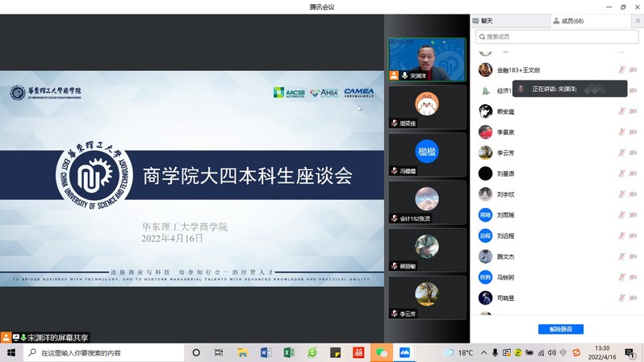The width and height of the screenshot is (644, 362).
Task: Toggle microphone icon for 赖安晟
Action: click(x=621, y=111)
